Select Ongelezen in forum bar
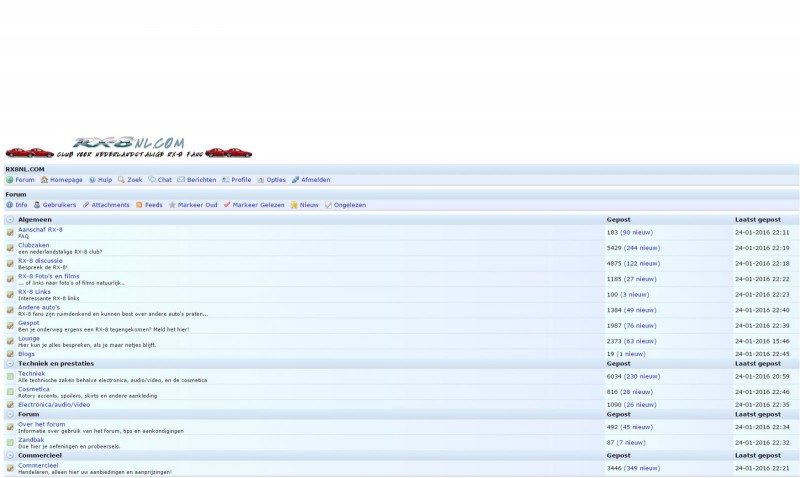 click(350, 205)
